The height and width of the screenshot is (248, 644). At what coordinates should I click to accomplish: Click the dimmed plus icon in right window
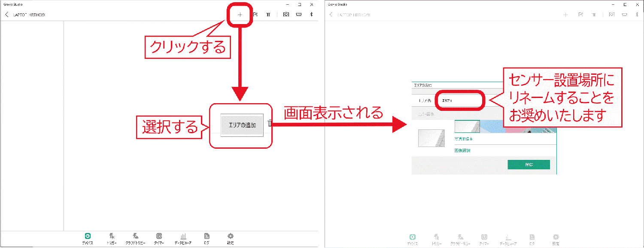(565, 15)
